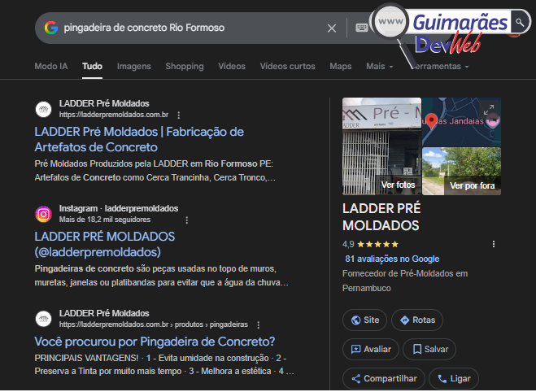
Task: Clear the search query with X
Action: [x=332, y=28]
